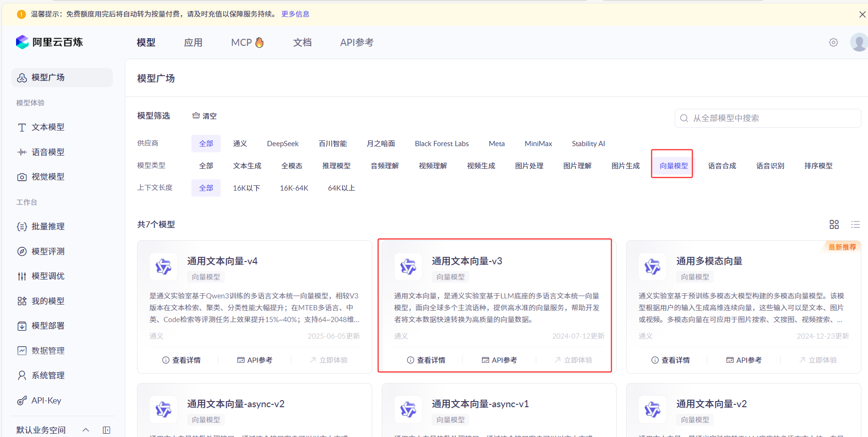This screenshot has height=437, width=868.
Task: Clear filters with the 清空 button
Action: [205, 116]
